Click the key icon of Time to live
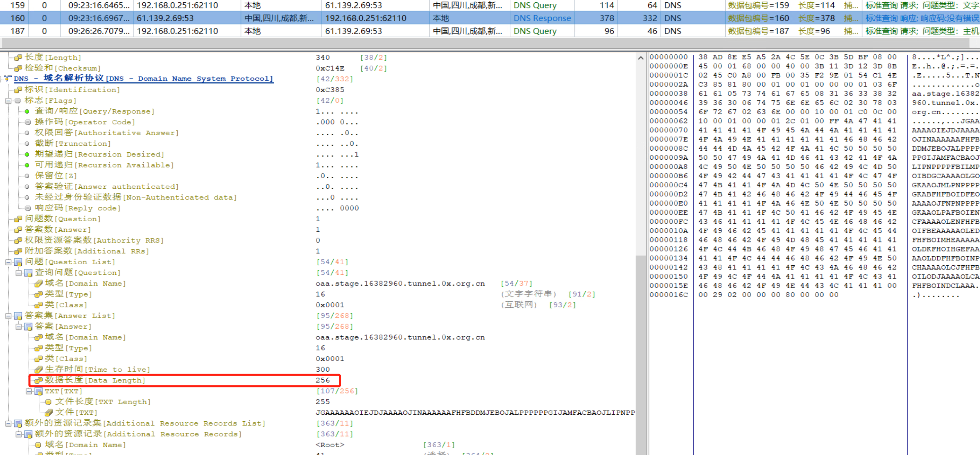This screenshot has height=455, width=980. click(x=38, y=370)
